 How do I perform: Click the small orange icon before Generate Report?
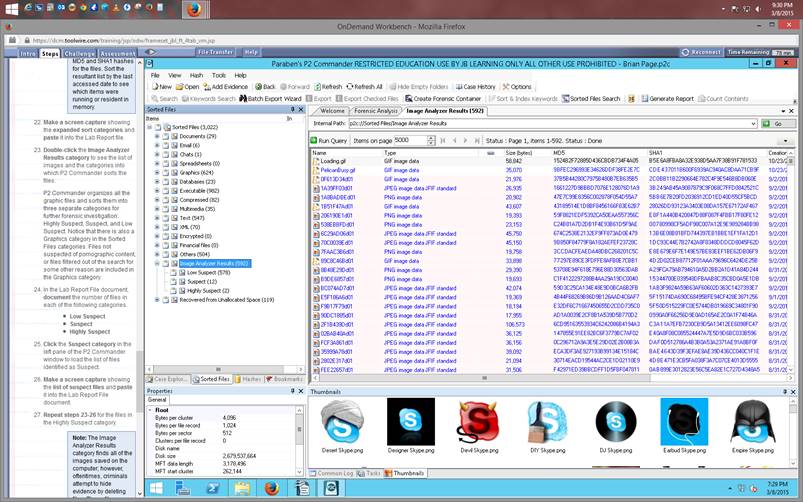[x=631, y=98]
